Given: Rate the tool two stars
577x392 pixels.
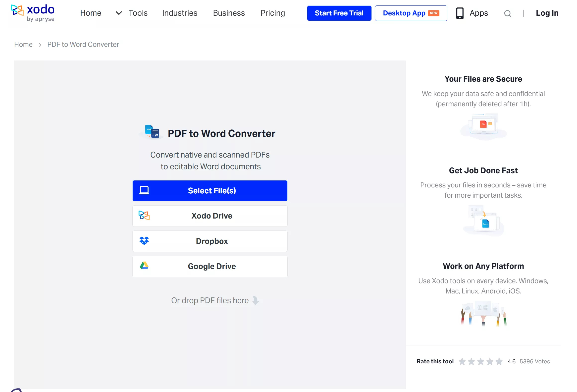Looking at the screenshot, I should tap(471, 361).
